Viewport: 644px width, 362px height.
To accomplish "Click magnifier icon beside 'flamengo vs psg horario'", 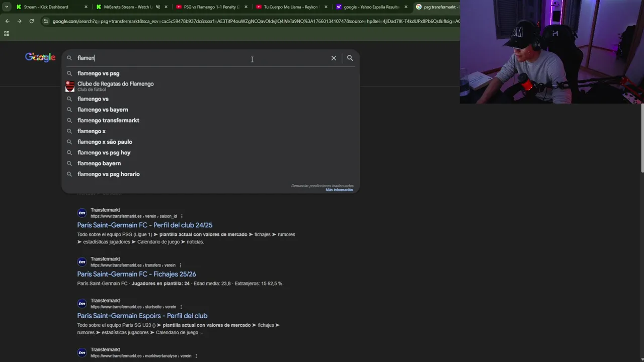I will coord(69,174).
